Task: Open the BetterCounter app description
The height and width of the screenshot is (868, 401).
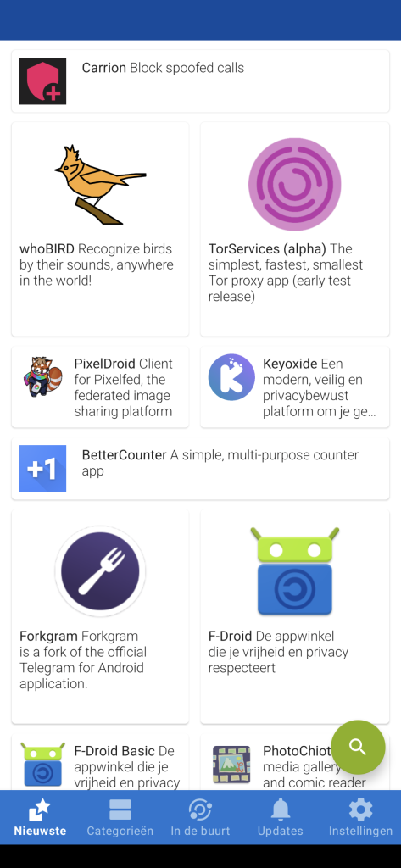Action: pyautogui.click(x=220, y=464)
